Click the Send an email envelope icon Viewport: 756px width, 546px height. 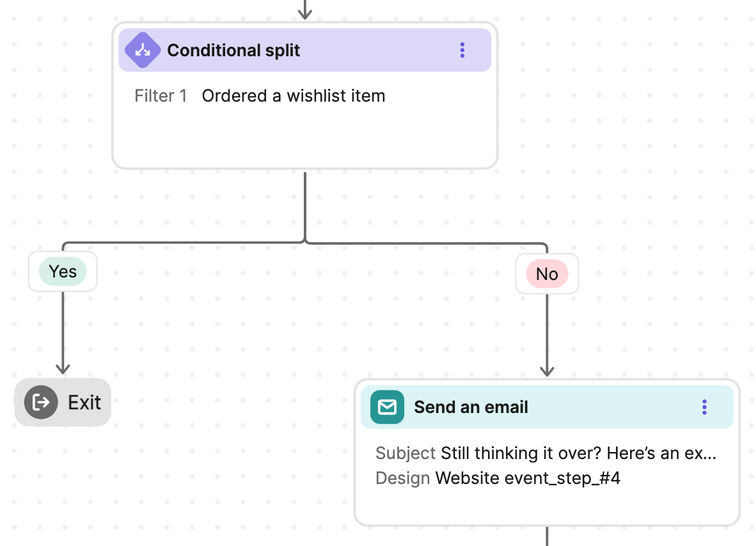(387, 407)
